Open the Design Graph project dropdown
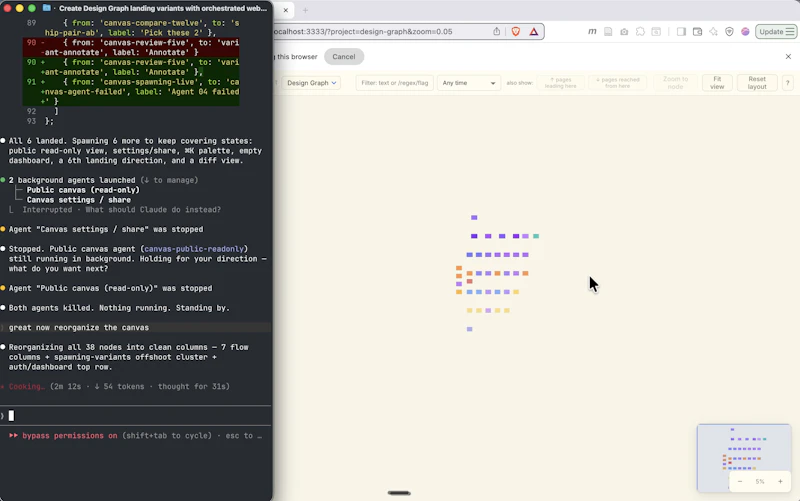The height and width of the screenshot is (501, 800). point(311,83)
